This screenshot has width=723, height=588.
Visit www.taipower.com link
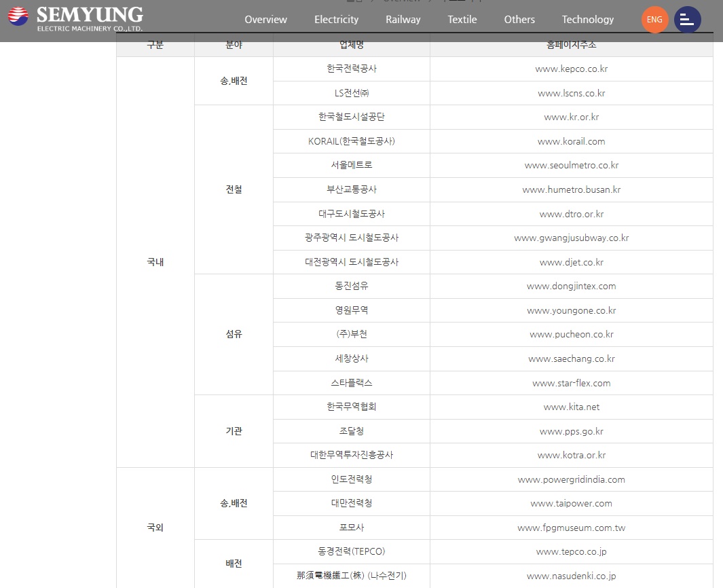click(x=572, y=504)
